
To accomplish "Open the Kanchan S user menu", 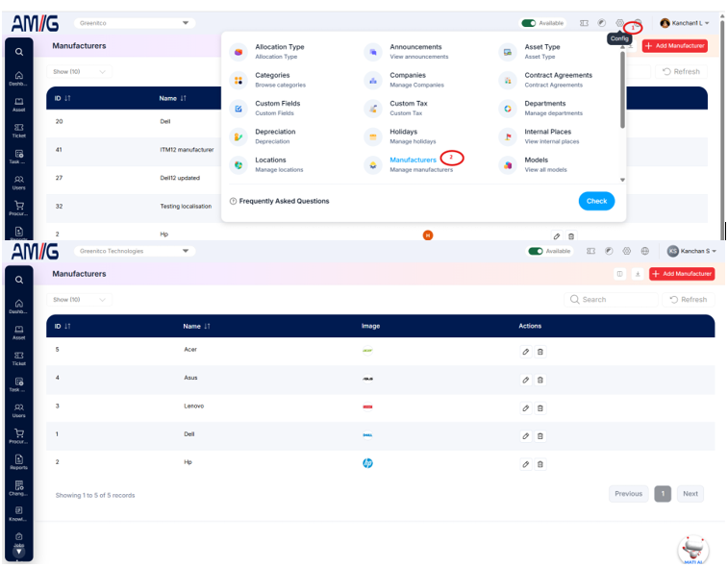I will click(x=691, y=251).
